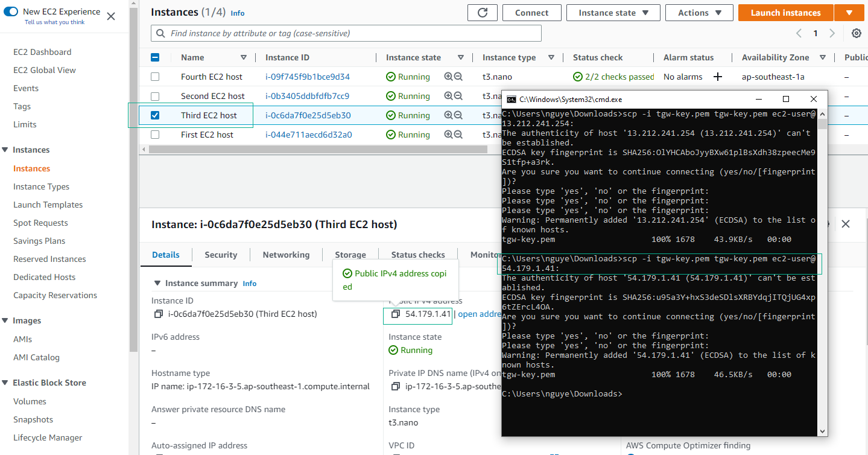Sort by Name column arrow
The image size is (868, 455).
pyautogui.click(x=244, y=57)
